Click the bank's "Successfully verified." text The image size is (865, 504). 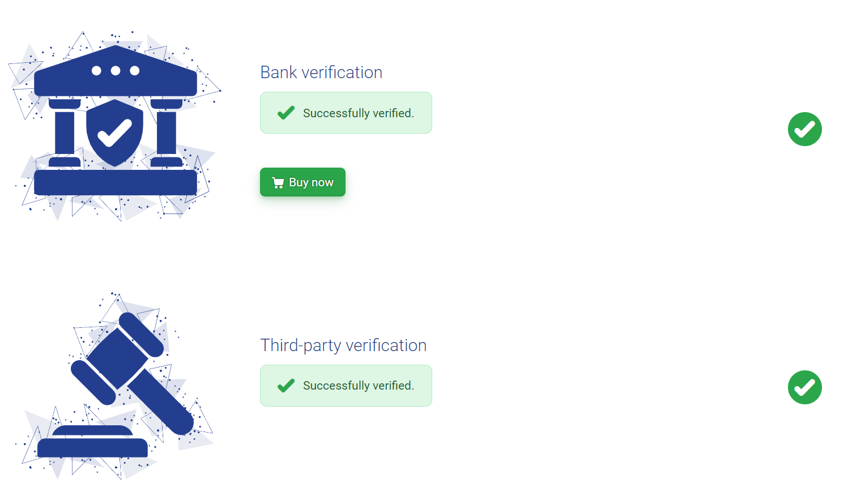(358, 113)
